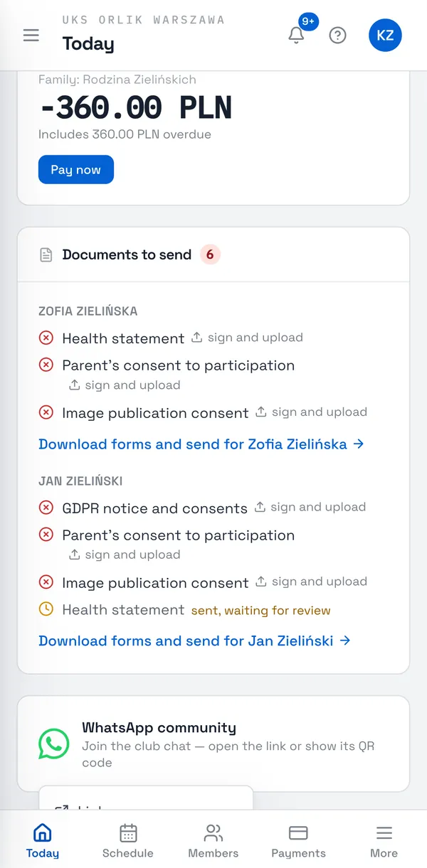Click upload icon for GDPR notice and consents
This screenshot has width=427, height=868.
(260, 507)
